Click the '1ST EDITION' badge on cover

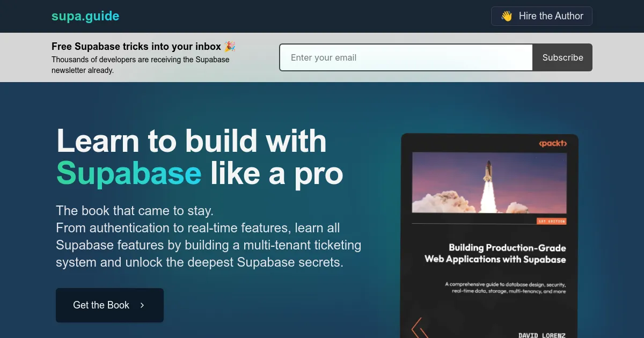pos(551,221)
